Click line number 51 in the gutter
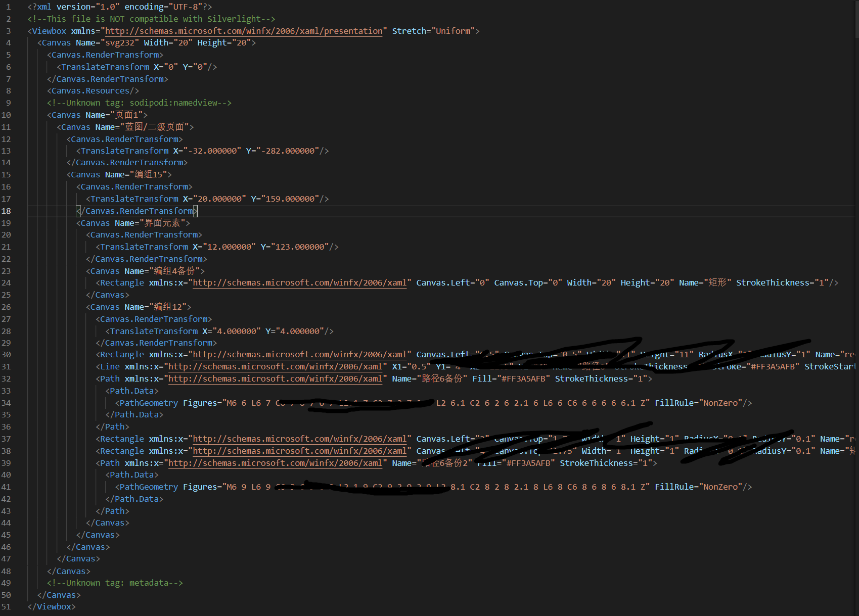Viewport: 859px width, 616px height. tap(7, 606)
